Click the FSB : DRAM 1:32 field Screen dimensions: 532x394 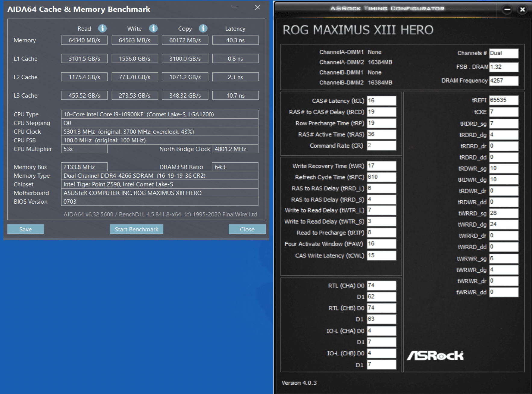[504, 67]
